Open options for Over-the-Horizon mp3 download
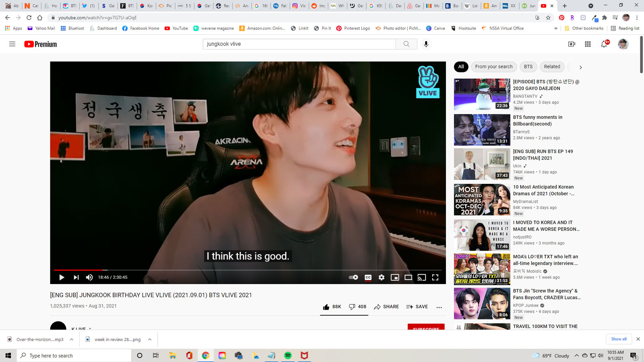 coord(72,339)
